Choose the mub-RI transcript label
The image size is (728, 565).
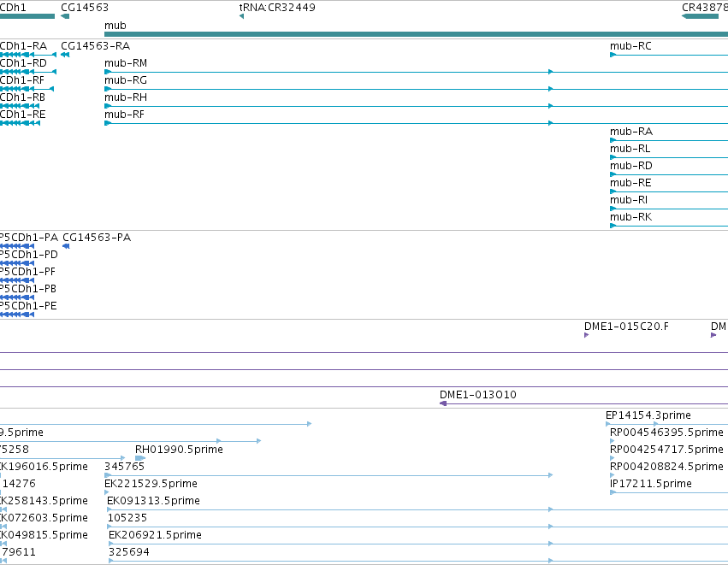click(x=629, y=200)
